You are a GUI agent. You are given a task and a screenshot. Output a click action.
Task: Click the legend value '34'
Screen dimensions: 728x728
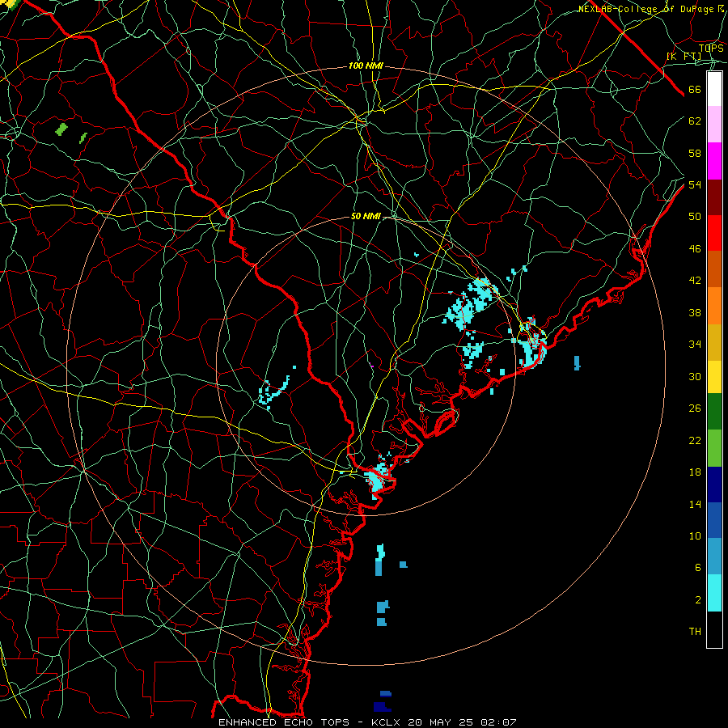(695, 345)
